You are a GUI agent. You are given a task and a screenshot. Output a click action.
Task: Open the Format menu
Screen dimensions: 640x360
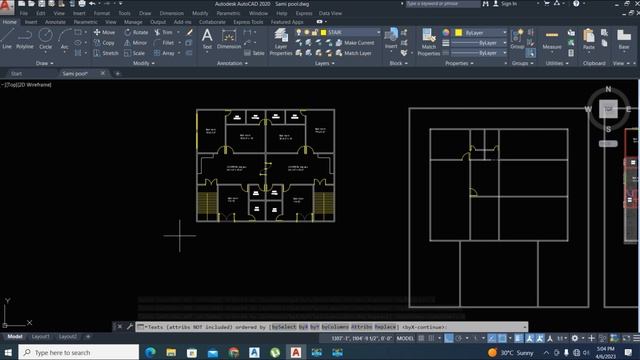pos(102,13)
